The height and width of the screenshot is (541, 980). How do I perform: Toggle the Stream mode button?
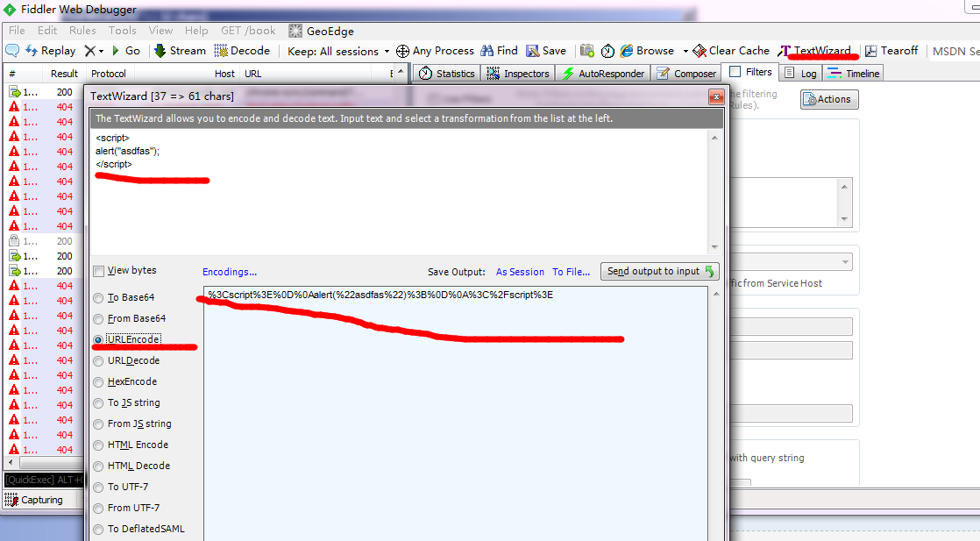click(x=180, y=51)
